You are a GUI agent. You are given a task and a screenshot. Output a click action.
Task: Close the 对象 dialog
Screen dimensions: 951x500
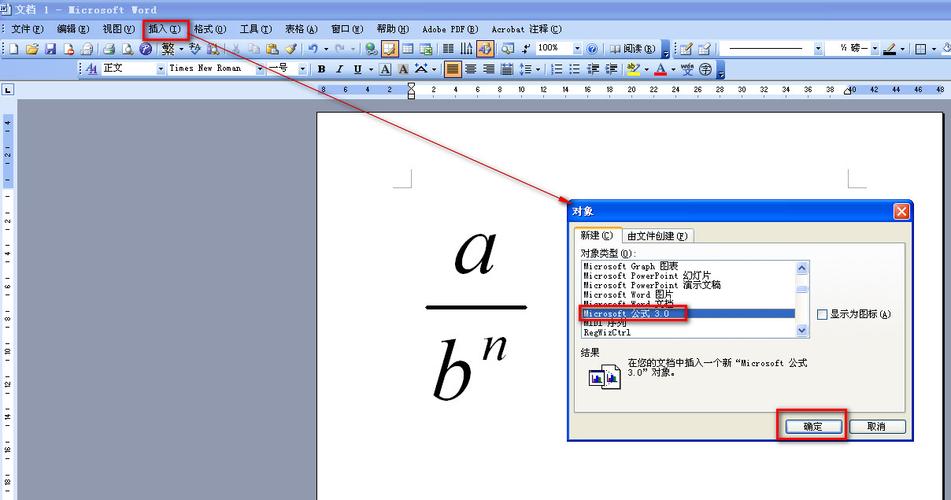[x=901, y=211]
